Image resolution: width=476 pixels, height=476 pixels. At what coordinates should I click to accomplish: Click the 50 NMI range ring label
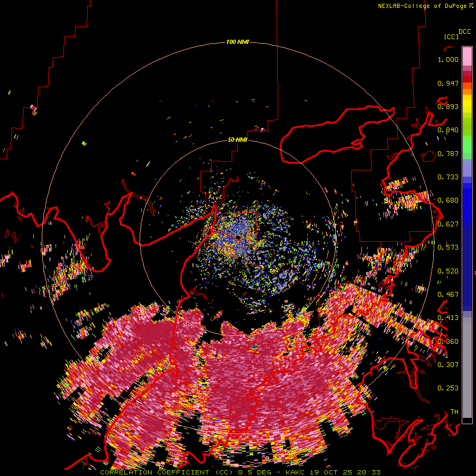click(237, 140)
